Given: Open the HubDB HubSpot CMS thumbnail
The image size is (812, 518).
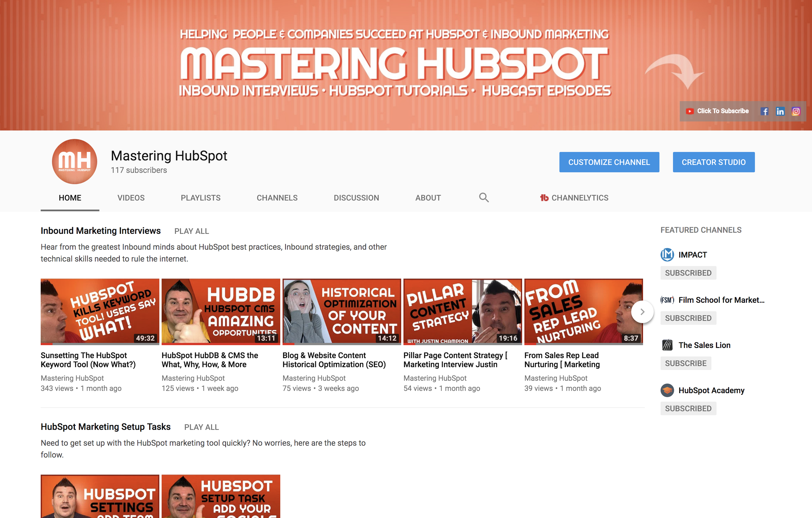Looking at the screenshot, I should (221, 312).
